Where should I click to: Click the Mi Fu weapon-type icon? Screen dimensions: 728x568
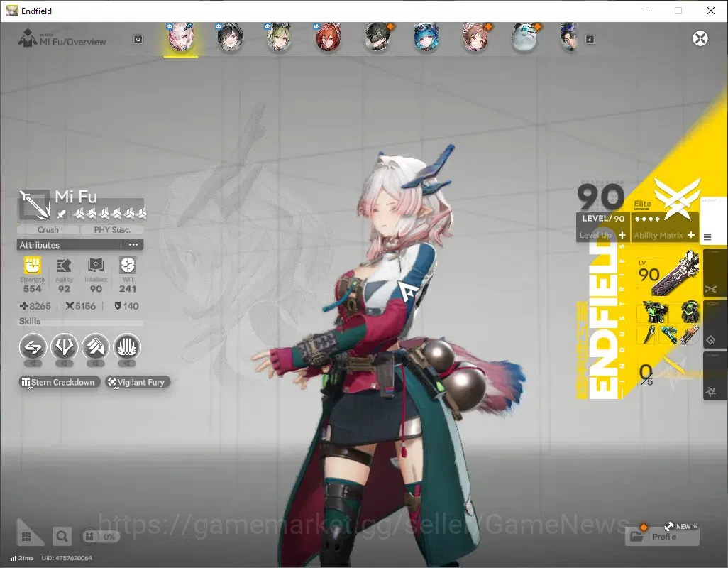34,204
